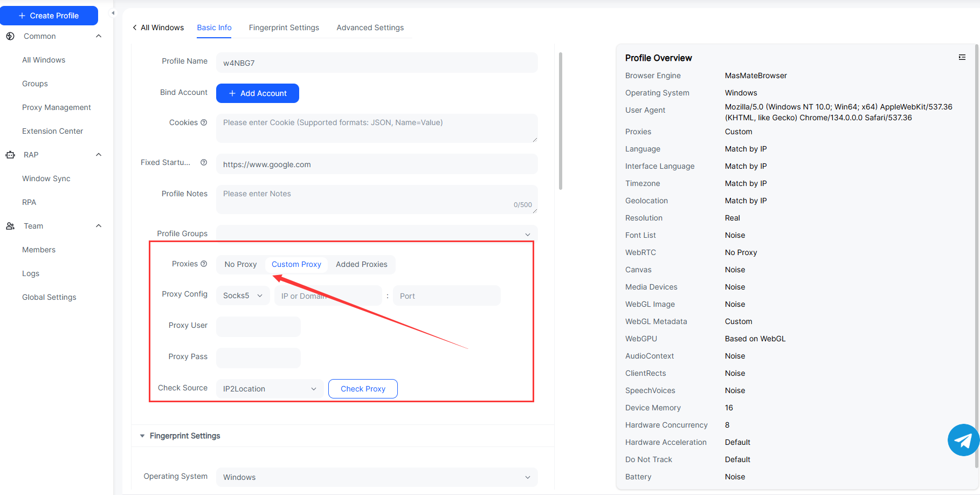Click the form's vertical scrollbar

tap(561, 121)
